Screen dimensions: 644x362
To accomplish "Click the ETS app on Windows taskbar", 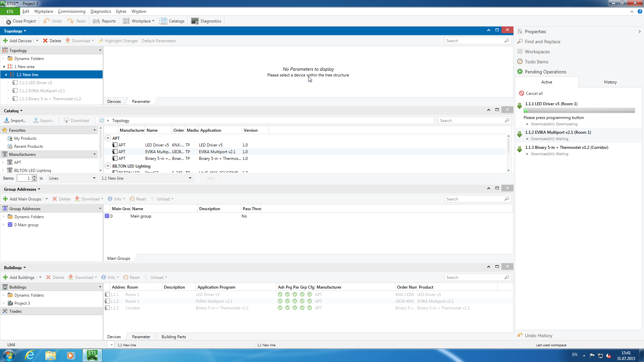I will pos(92,355).
